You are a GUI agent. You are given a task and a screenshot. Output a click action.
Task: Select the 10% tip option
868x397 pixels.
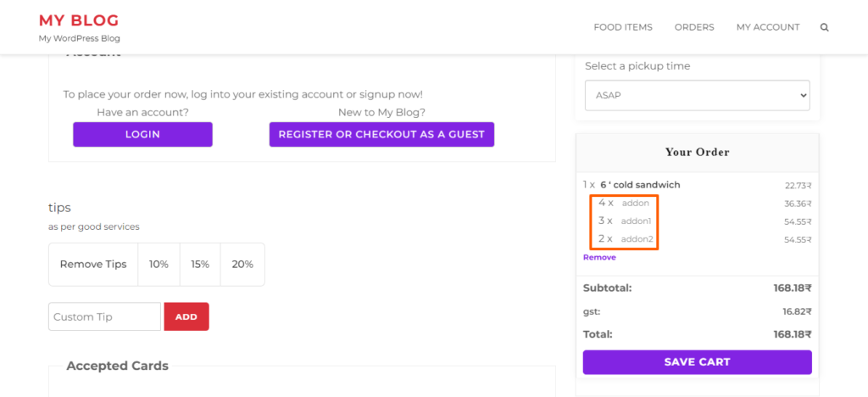click(x=159, y=265)
